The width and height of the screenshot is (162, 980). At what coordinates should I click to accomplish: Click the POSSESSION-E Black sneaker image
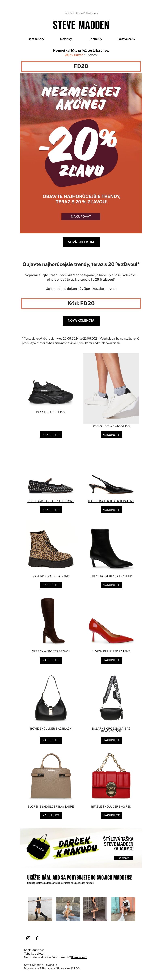[x=51, y=392]
